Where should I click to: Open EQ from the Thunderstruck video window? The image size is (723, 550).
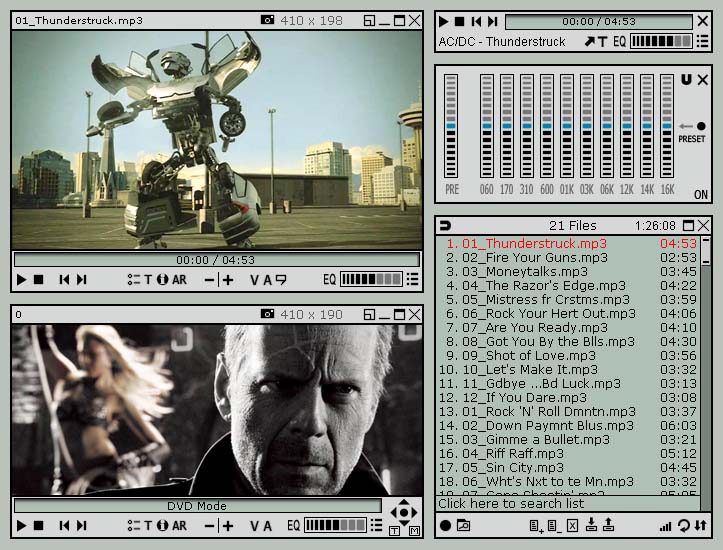click(329, 279)
